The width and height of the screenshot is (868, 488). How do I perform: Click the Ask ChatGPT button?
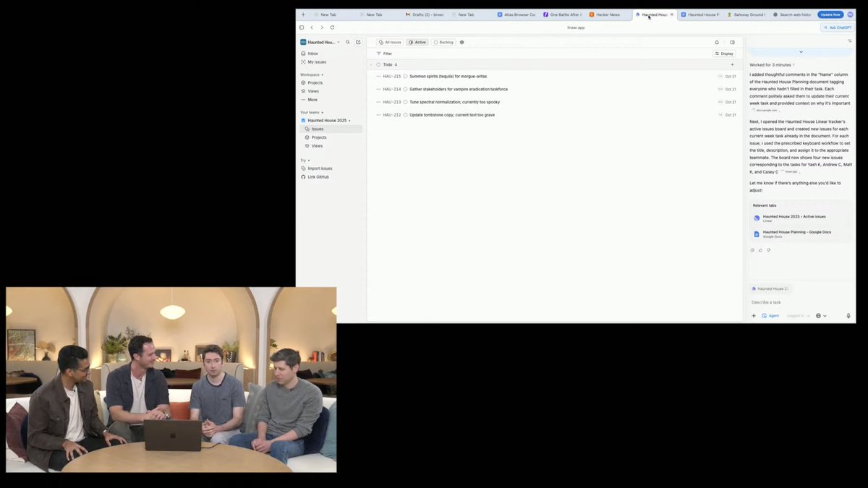point(838,27)
